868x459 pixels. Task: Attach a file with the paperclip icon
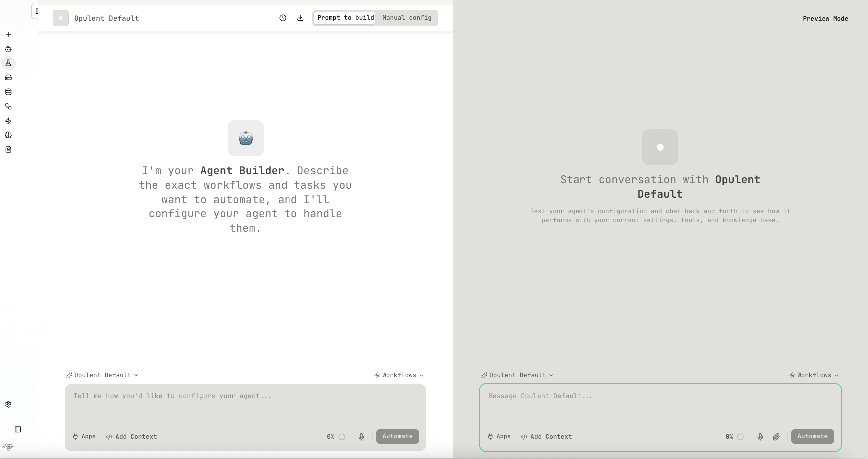[x=776, y=436]
